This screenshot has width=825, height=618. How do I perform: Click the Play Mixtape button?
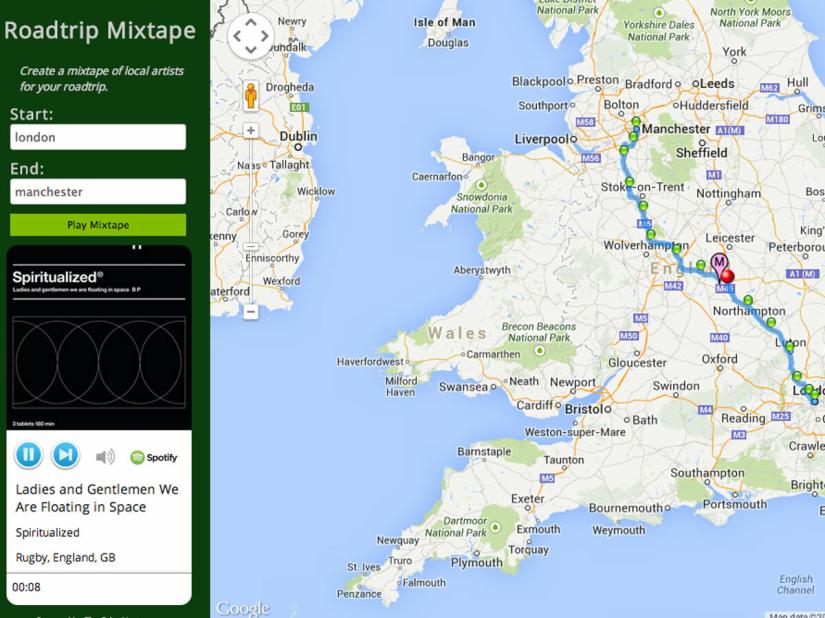pyautogui.click(x=97, y=224)
